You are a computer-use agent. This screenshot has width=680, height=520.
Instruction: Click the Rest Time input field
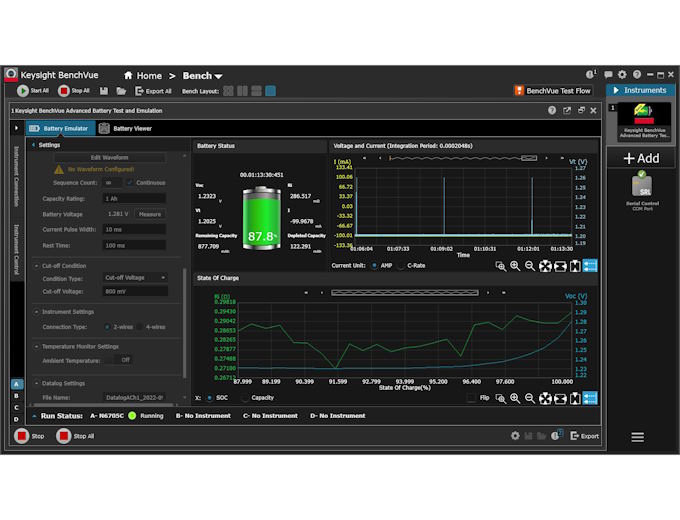134,245
